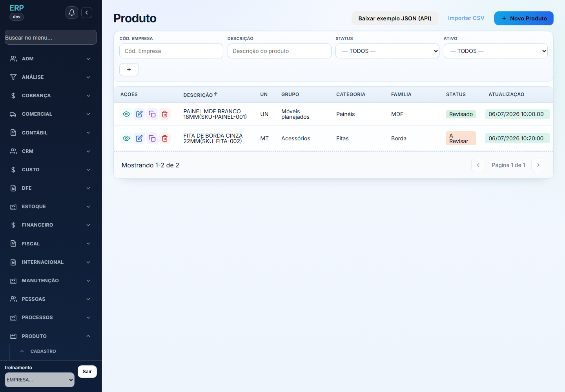View the FITA DE BORDA CINZA product
This screenshot has height=392, width=565.
click(126, 138)
